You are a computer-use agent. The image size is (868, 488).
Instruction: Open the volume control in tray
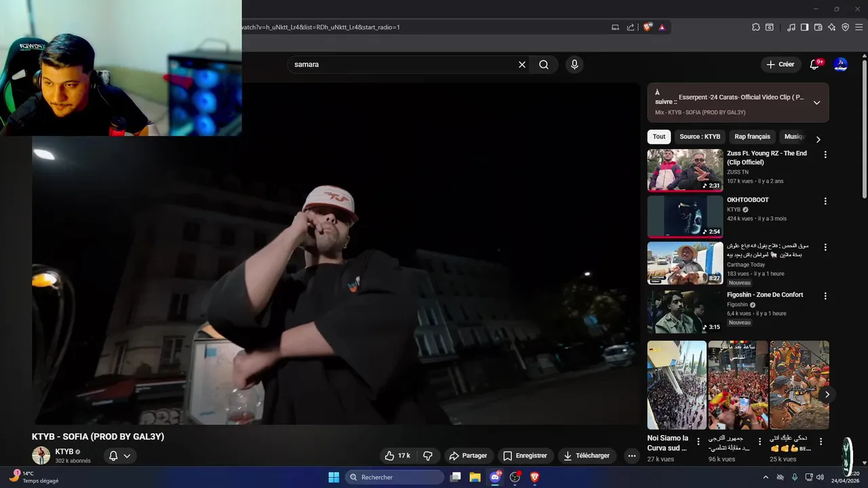(x=821, y=477)
